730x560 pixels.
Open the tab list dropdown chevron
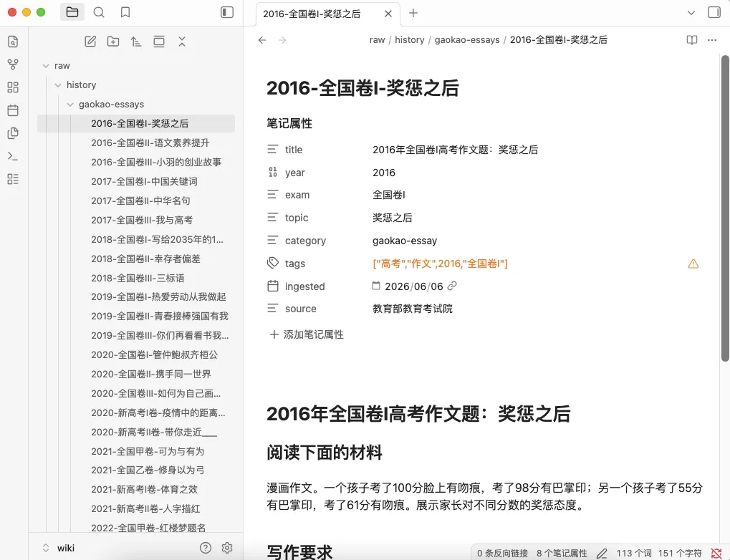click(691, 13)
